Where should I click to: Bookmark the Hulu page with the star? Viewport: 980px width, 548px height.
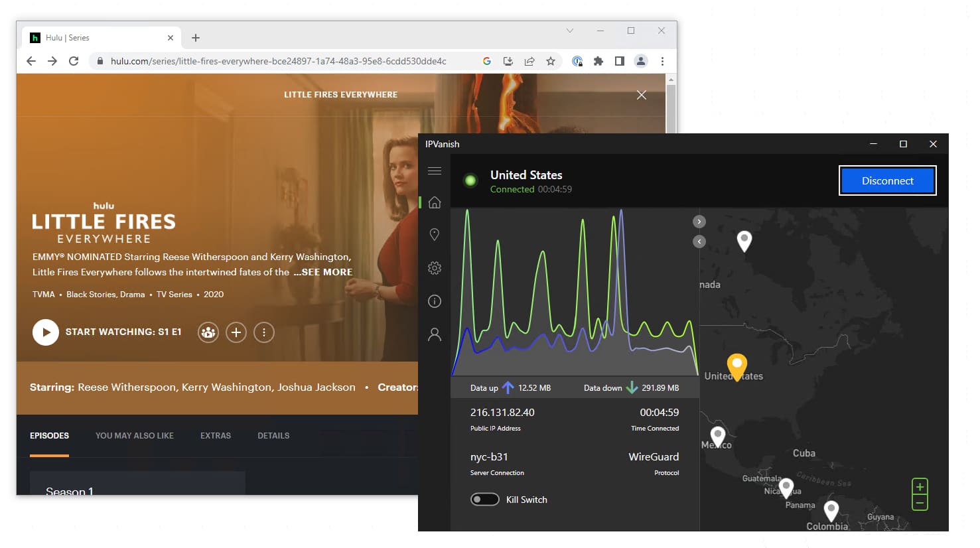click(551, 60)
